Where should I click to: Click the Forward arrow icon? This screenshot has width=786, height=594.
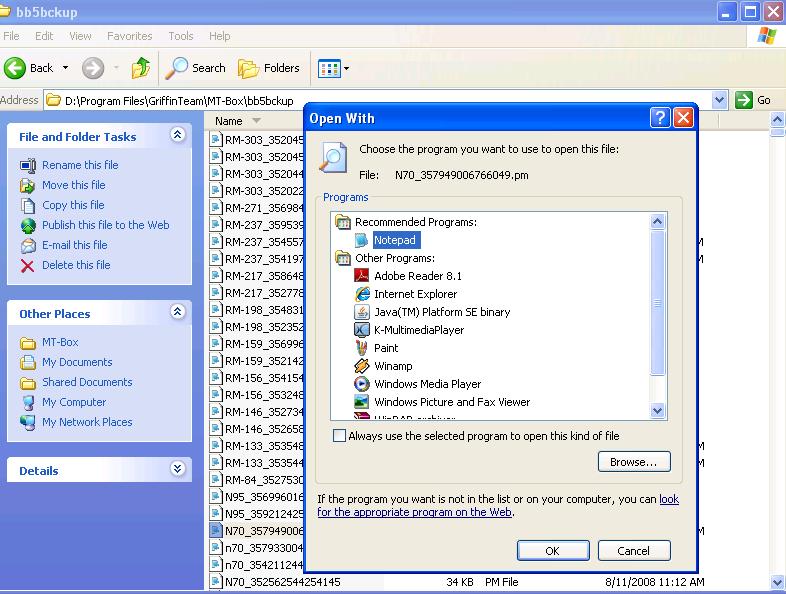pos(93,68)
